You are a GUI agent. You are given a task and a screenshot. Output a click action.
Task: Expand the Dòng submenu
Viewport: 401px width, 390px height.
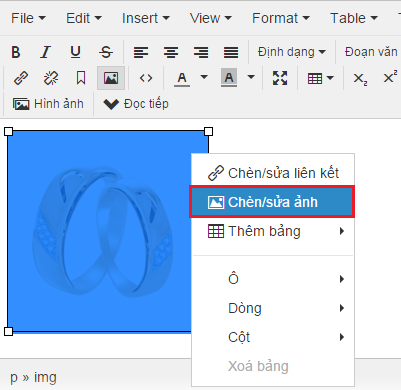click(273, 308)
